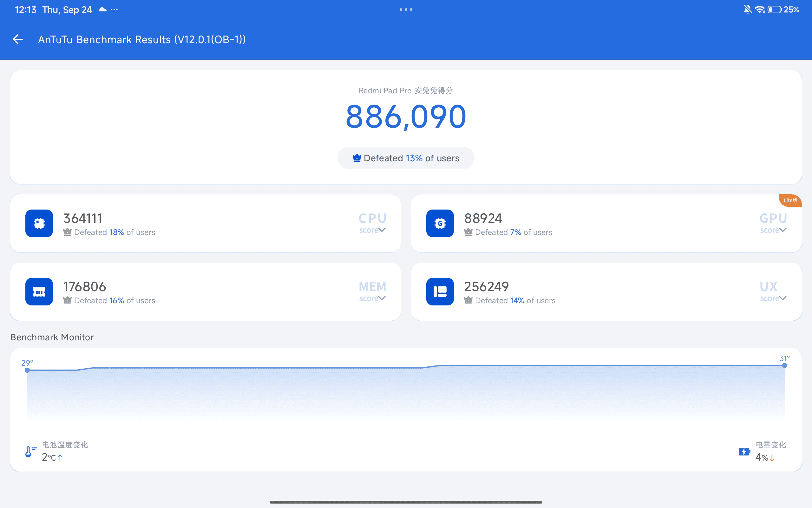
Task: Tap the cloud icon in the status bar
Action: tap(103, 10)
